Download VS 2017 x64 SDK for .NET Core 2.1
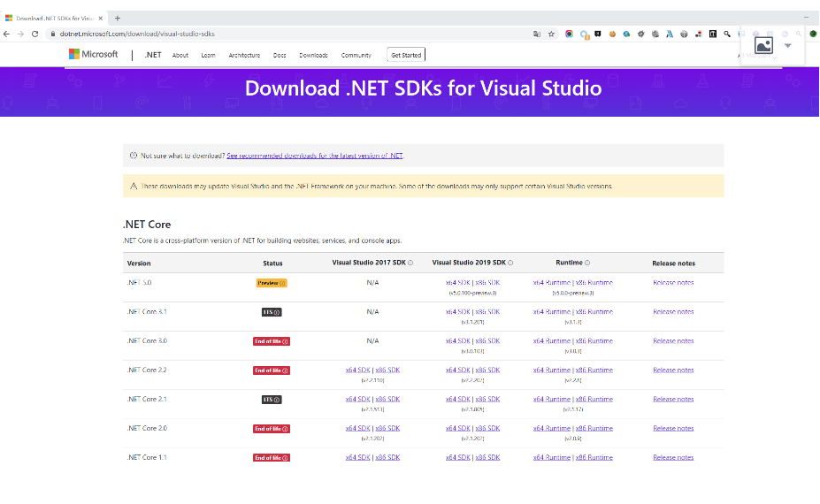The image size is (820, 504). tap(357, 400)
